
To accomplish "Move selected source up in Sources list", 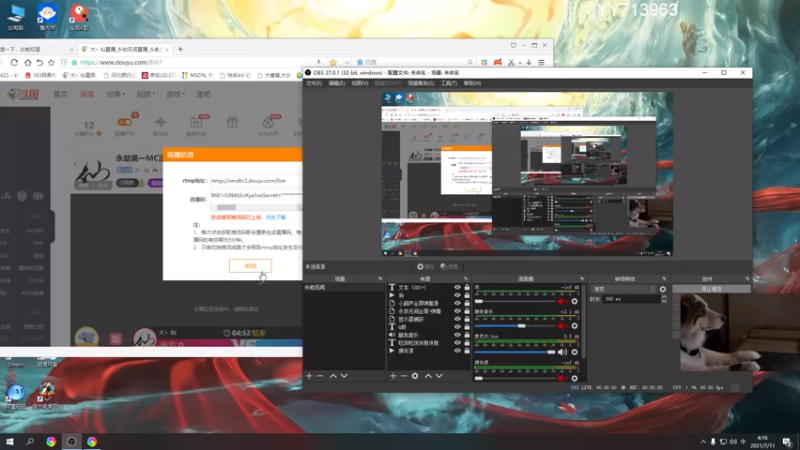I will [428, 376].
